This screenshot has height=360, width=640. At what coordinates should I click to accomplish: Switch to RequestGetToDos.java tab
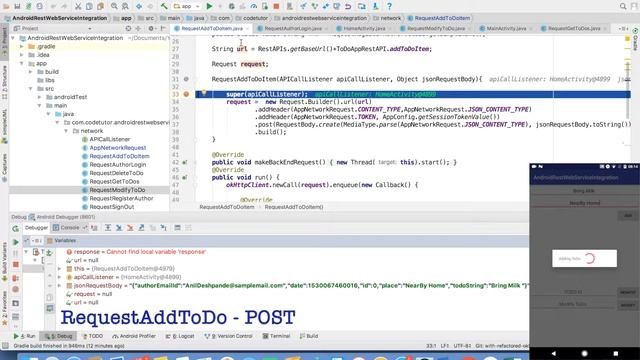coord(574,29)
